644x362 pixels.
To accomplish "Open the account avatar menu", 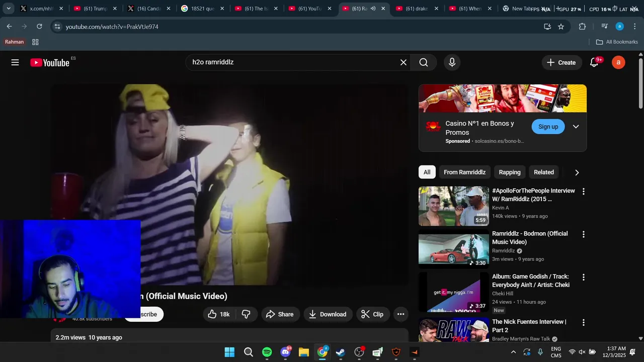I will (618, 62).
